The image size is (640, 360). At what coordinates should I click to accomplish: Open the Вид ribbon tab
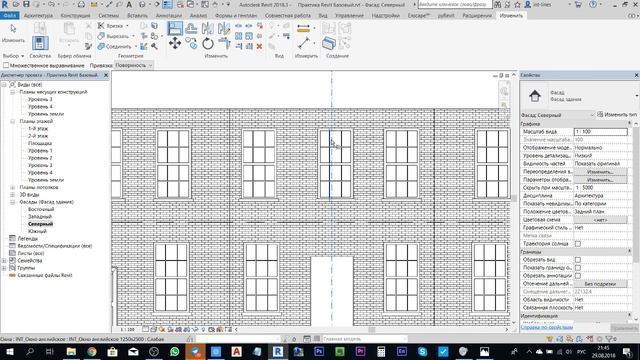(x=323, y=16)
